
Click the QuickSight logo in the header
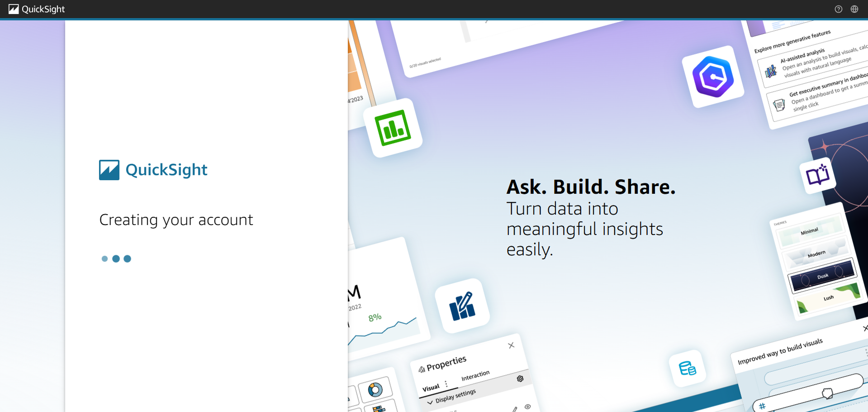click(37, 9)
